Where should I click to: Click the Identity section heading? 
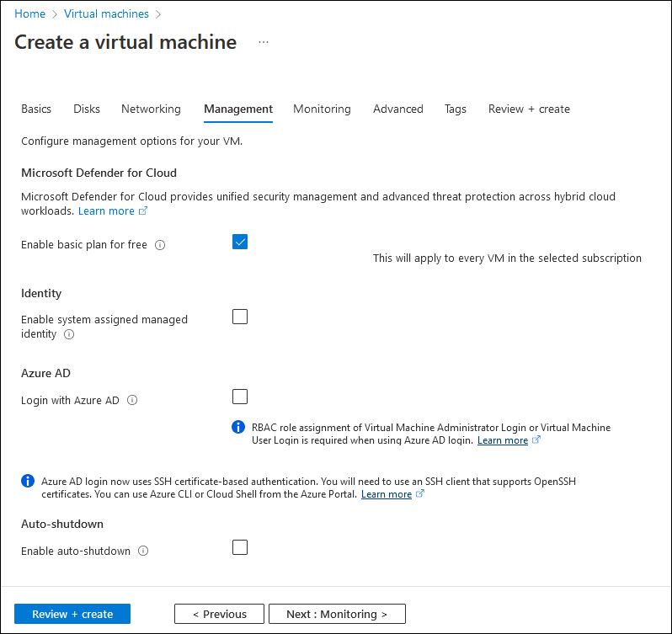tap(41, 293)
